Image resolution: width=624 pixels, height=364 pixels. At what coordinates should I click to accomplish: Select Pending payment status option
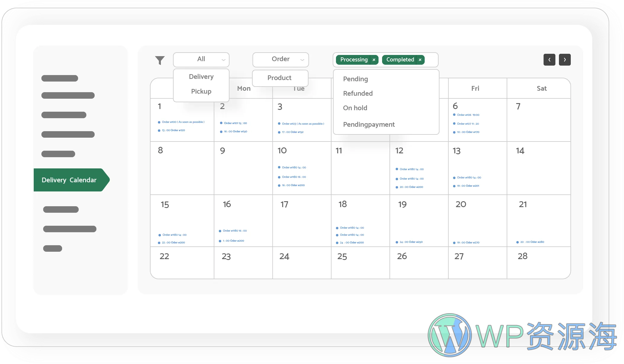click(x=368, y=124)
